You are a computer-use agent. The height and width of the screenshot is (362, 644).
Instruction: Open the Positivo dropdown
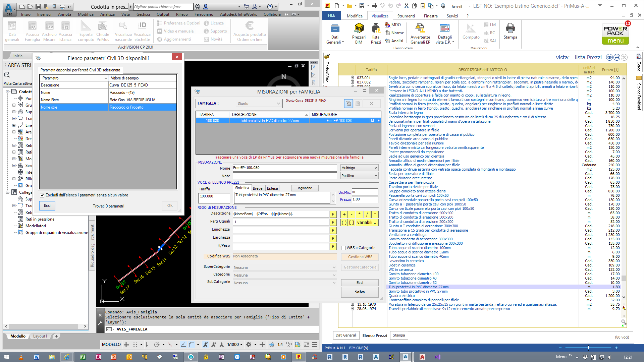click(359, 176)
